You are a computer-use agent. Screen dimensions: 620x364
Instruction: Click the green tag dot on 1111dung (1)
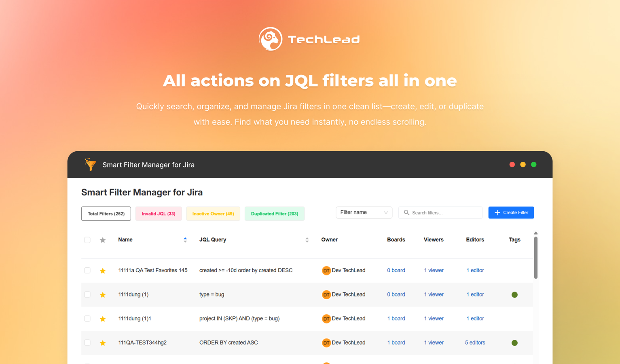pos(514,294)
